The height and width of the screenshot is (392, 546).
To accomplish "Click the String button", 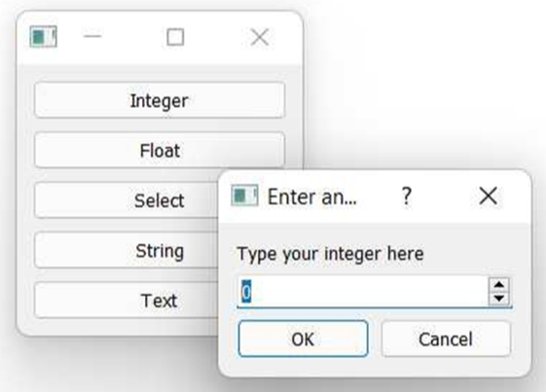I will coord(127,250).
